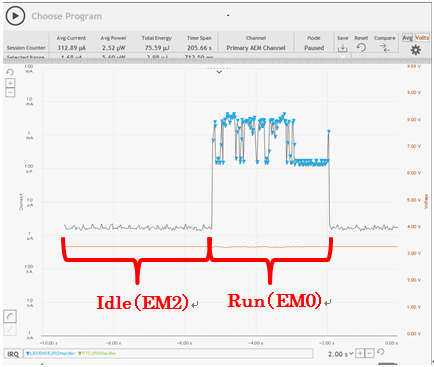Image resolution: width=434 pixels, height=367 pixels.
Task: Click the Reset circular arrow icon
Action: (x=361, y=48)
